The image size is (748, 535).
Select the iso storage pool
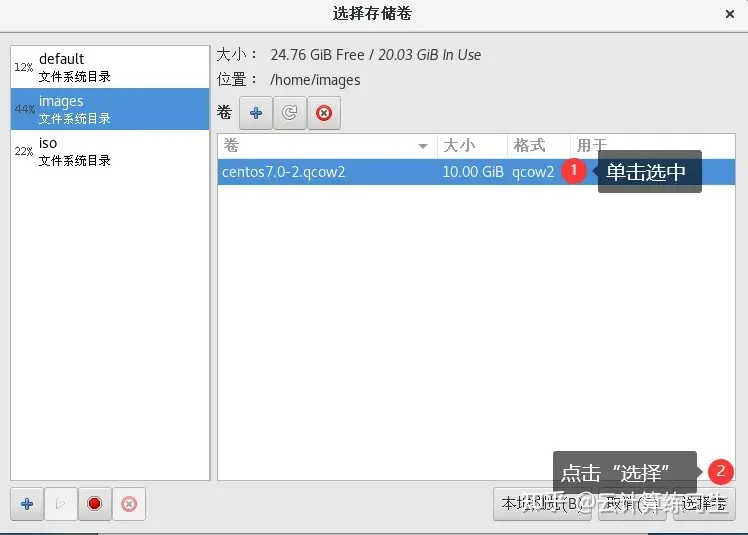[x=110, y=151]
